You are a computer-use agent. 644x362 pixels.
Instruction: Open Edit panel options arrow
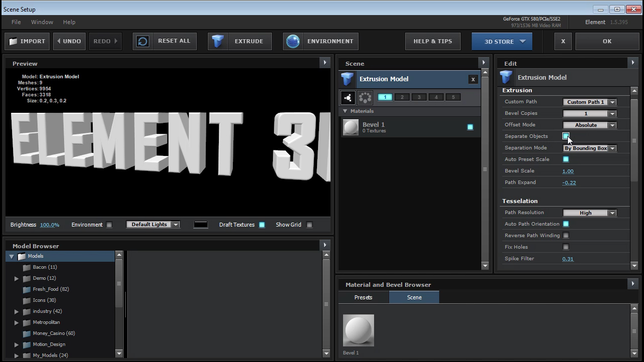point(633,63)
